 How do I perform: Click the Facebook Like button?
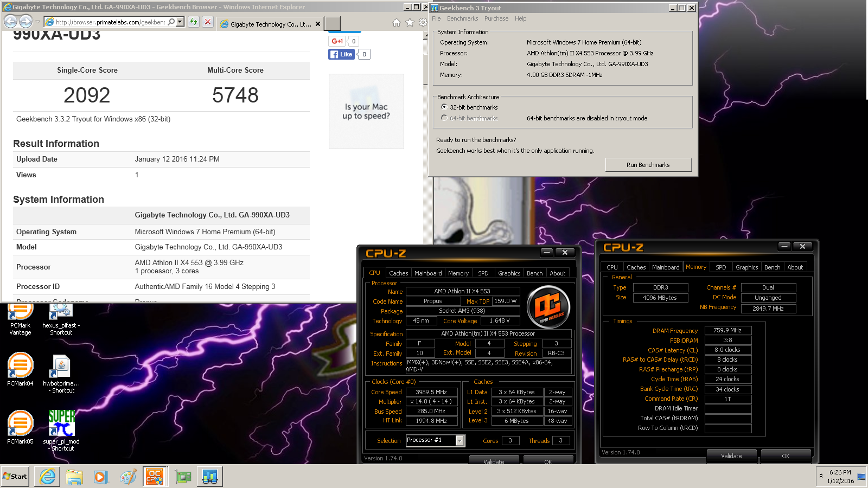(x=341, y=54)
